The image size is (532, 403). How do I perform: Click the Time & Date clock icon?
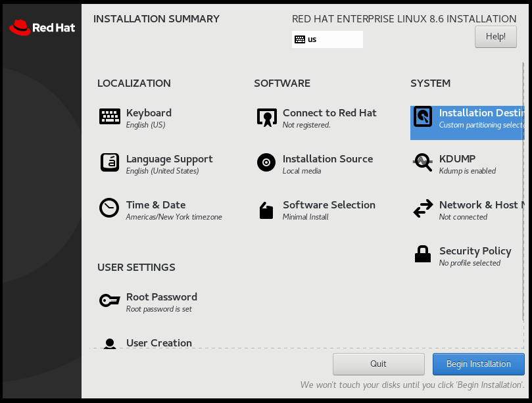109,208
